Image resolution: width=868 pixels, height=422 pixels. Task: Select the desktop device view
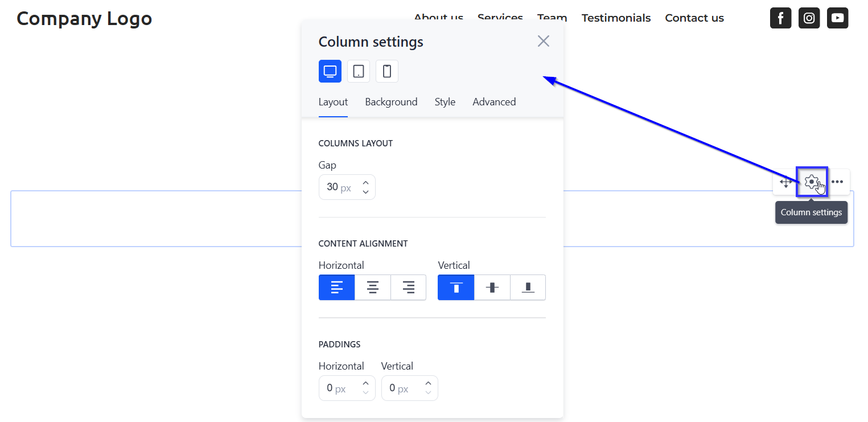(x=330, y=71)
